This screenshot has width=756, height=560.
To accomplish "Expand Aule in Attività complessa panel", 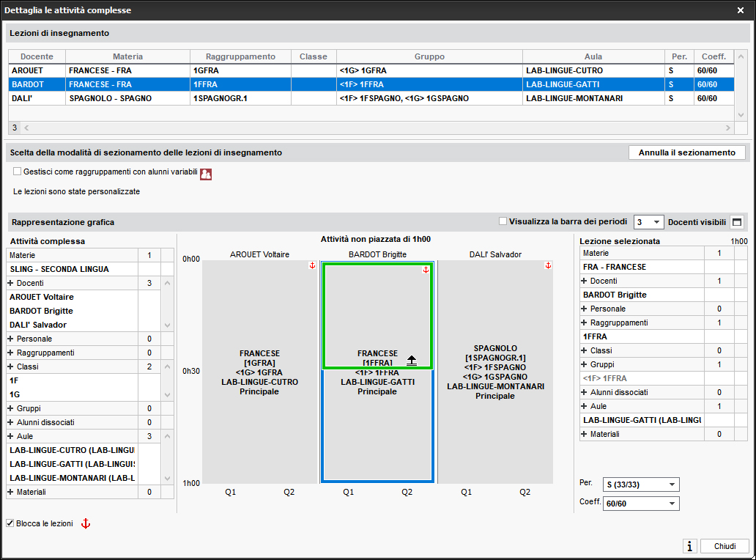I will [10, 437].
